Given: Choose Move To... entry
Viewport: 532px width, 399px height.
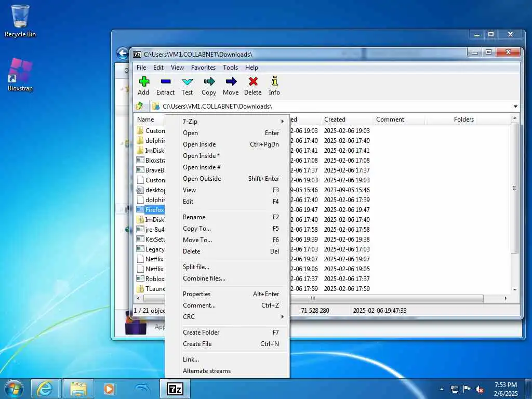Looking at the screenshot, I should click(x=228, y=240).
